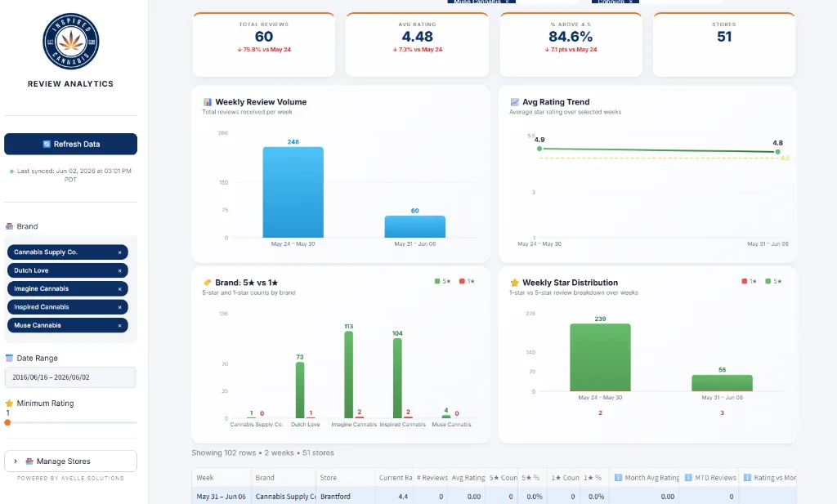Click the 4.9 point on rating trend
Viewport: 837px width, 504px height.
539,149
